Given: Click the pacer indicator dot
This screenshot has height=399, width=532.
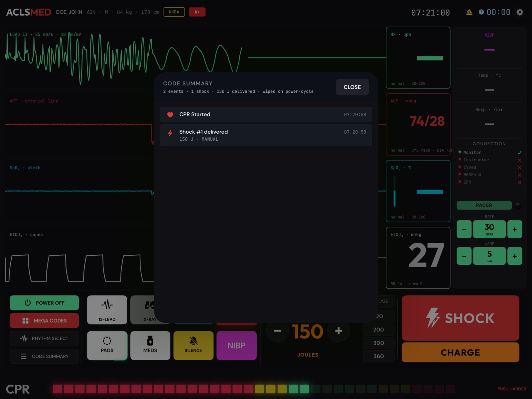Looking at the screenshot, I should tap(518, 205).
